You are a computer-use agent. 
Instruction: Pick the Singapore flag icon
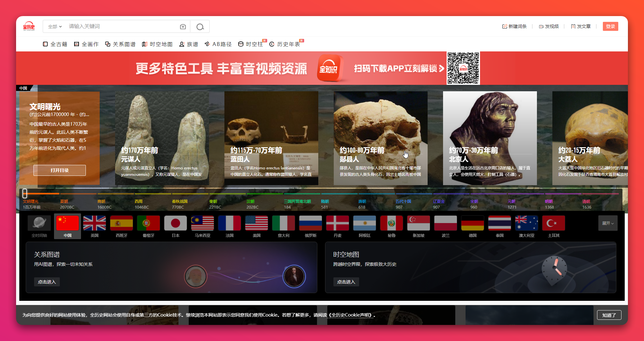pos(419,223)
